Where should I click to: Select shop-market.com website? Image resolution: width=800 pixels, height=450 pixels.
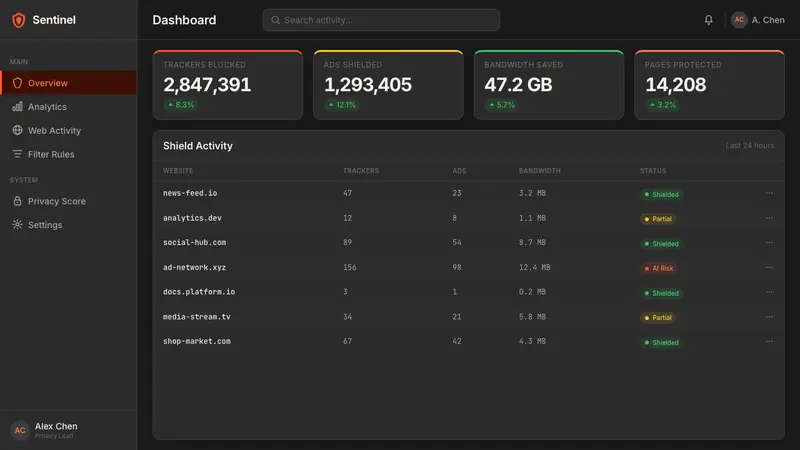[x=196, y=341]
